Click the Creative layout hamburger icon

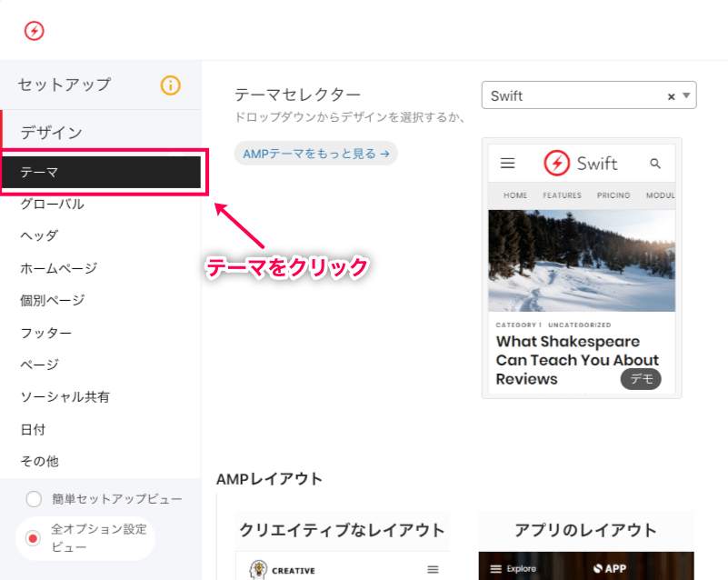tap(434, 569)
